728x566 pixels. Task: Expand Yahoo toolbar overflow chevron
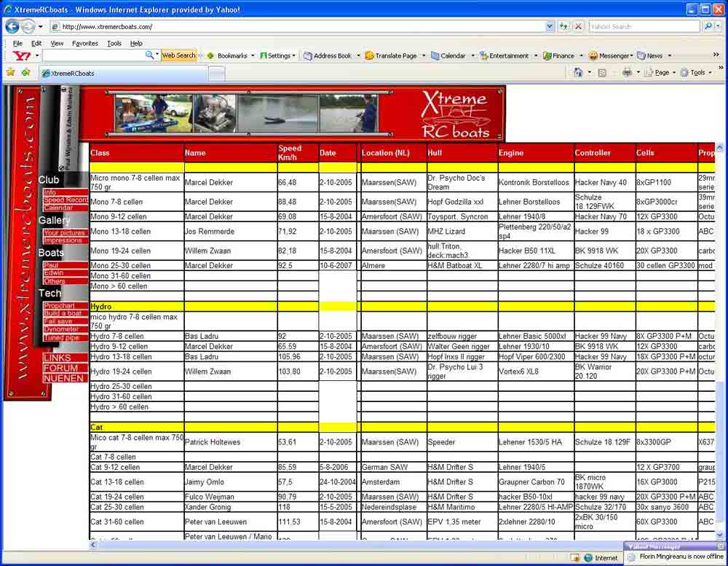coord(716,55)
